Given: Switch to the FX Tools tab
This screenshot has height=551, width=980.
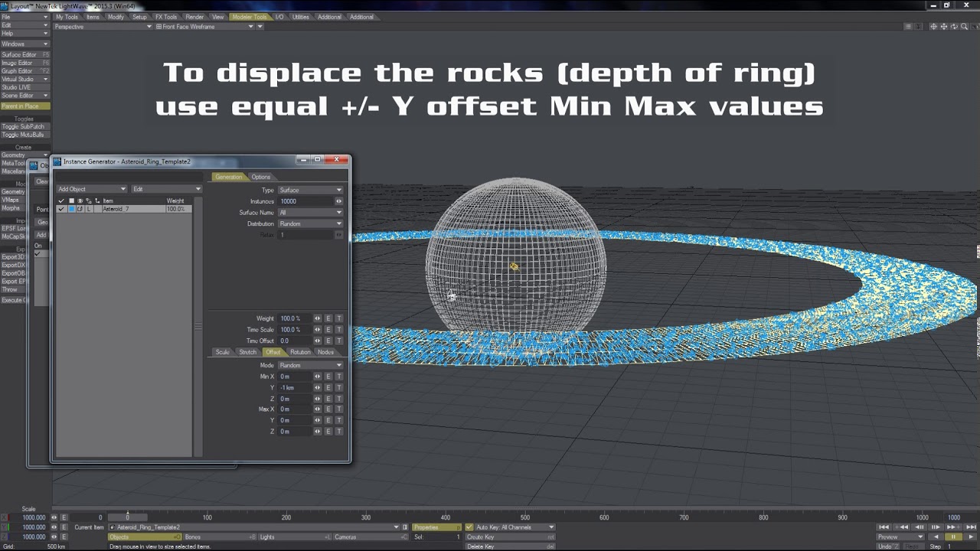Looking at the screenshot, I should click(166, 17).
